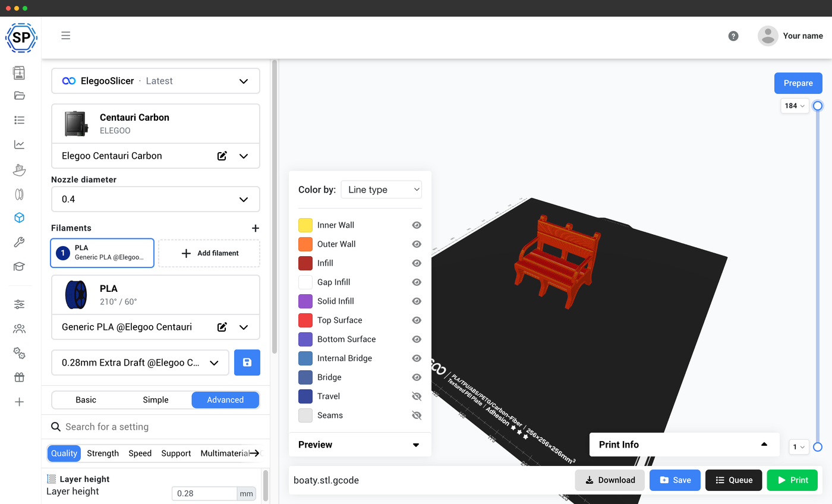Viewport: 832px width, 504px height.
Task: Open the Quality settings tab
Action: point(64,453)
